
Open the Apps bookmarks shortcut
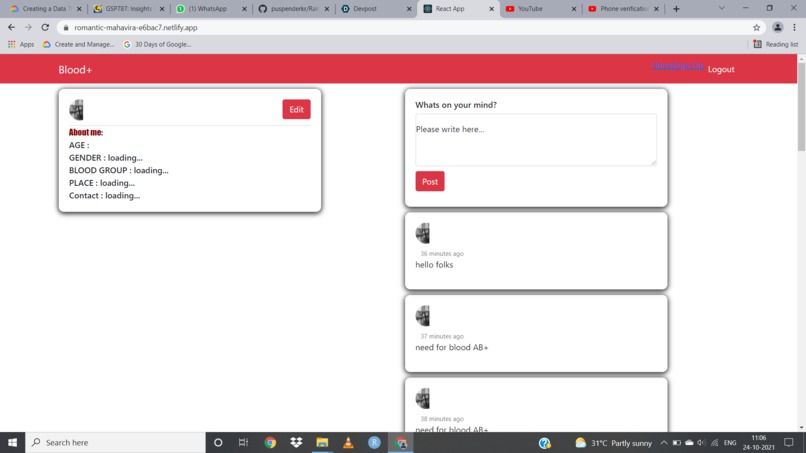pyautogui.click(x=21, y=44)
